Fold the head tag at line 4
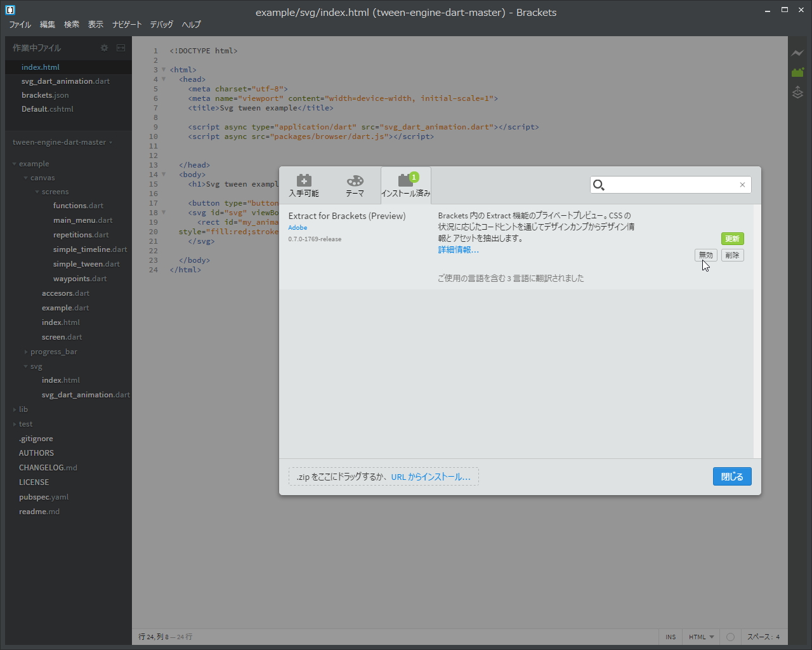 164,79
